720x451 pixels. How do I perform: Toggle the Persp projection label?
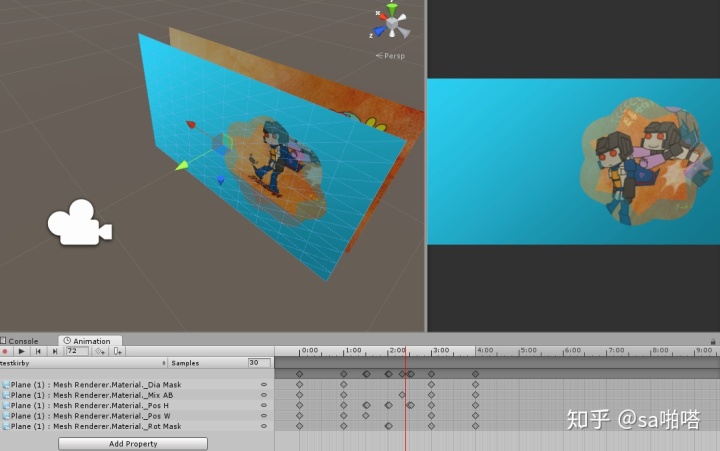point(390,56)
